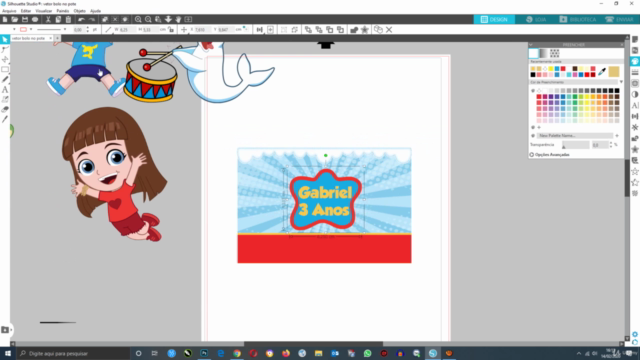Switch to the ENVIAR tab
The height and width of the screenshot is (360, 640).
(619, 19)
